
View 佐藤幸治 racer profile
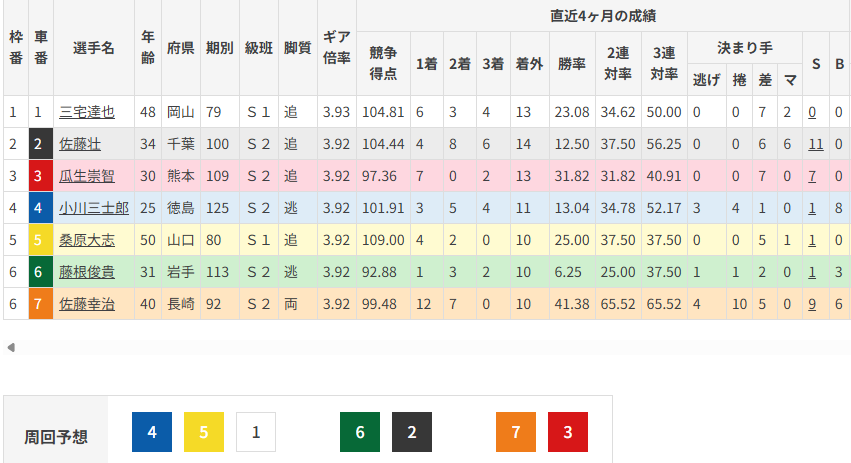[87, 304]
